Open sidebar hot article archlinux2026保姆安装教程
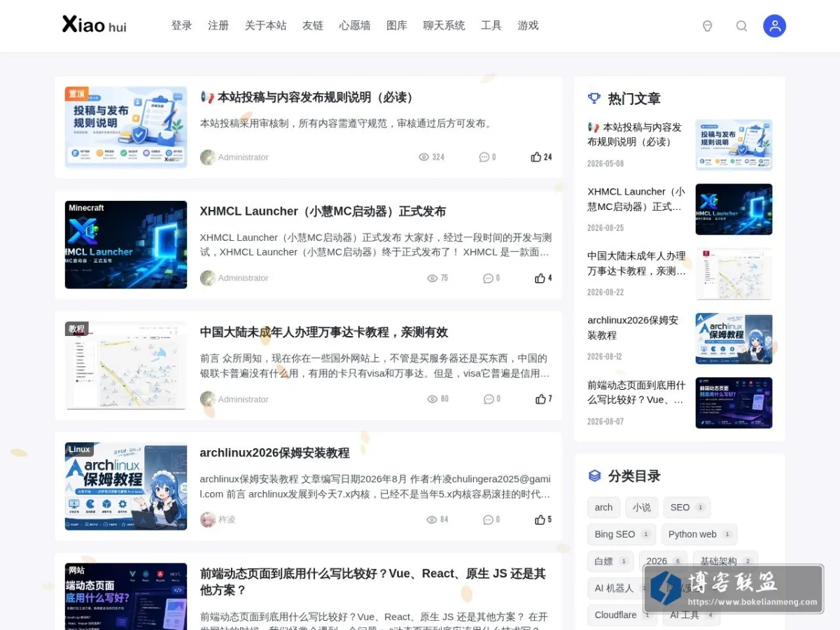Screen dimensions: 840x630 633,328
